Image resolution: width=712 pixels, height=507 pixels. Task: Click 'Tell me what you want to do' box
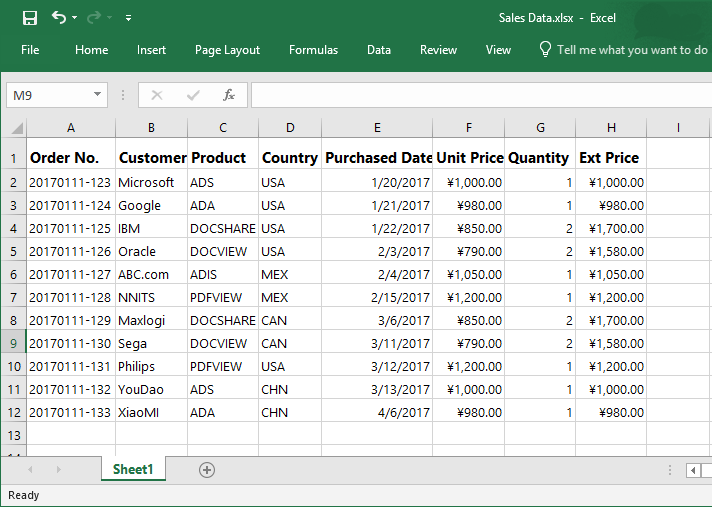coord(632,49)
